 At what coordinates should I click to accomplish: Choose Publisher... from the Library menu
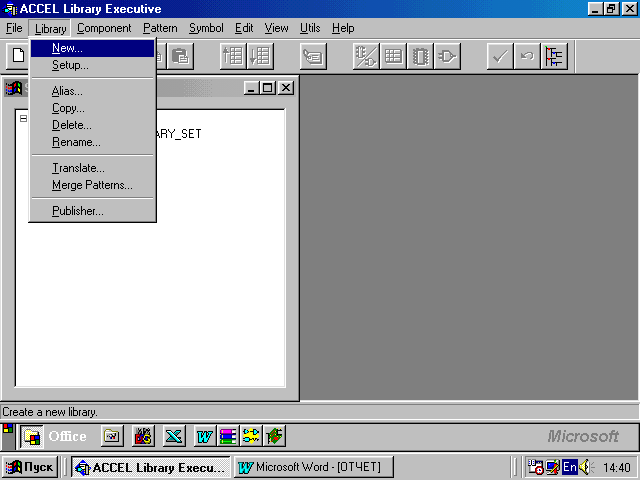pyautogui.click(x=93, y=211)
